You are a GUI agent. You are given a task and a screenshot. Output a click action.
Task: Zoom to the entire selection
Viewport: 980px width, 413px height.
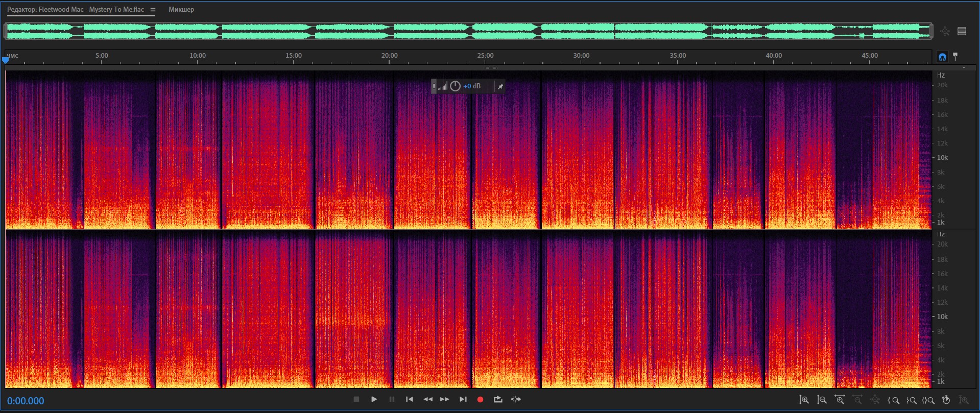[928, 400]
